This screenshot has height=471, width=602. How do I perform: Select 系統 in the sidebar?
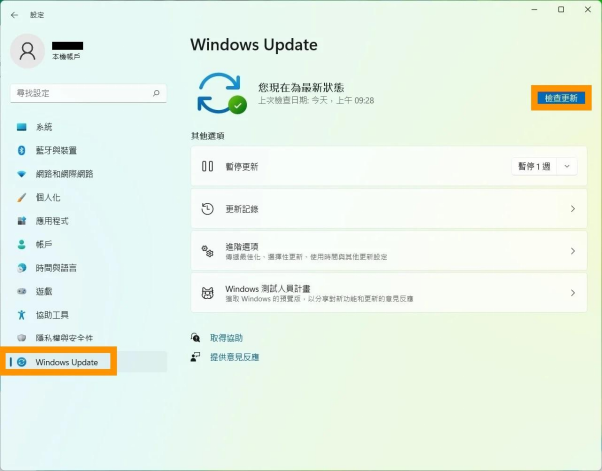pyautogui.click(x=89, y=127)
